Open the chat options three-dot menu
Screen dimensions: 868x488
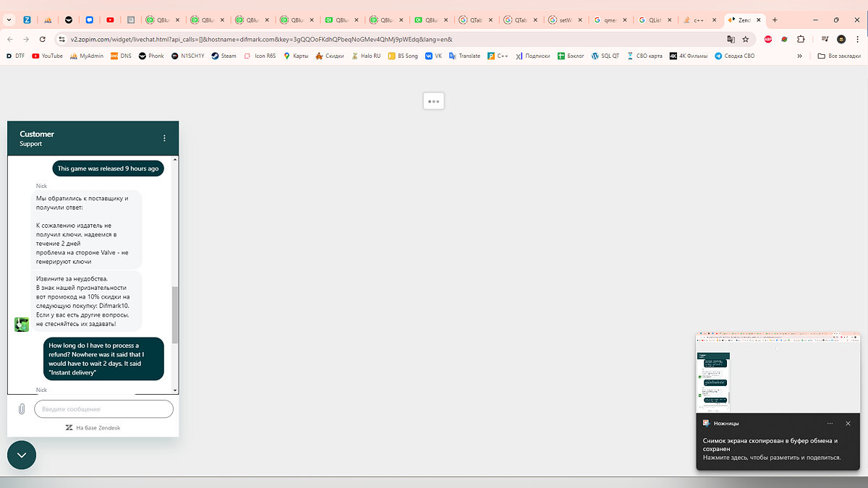(164, 138)
